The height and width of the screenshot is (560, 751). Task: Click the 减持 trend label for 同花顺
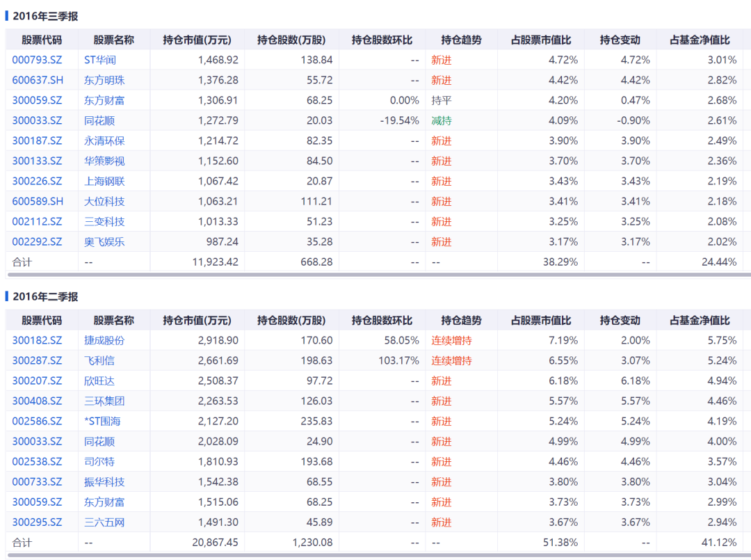coord(442,120)
